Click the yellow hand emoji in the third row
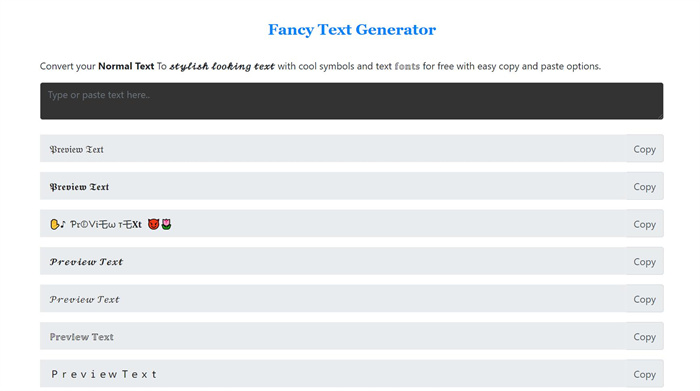Image resolution: width=700 pixels, height=391 pixels. (x=54, y=224)
